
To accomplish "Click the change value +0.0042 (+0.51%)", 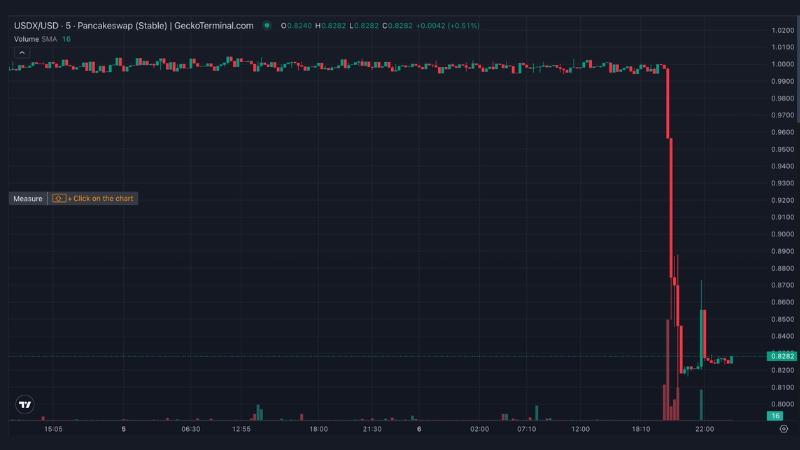I will (448, 26).
